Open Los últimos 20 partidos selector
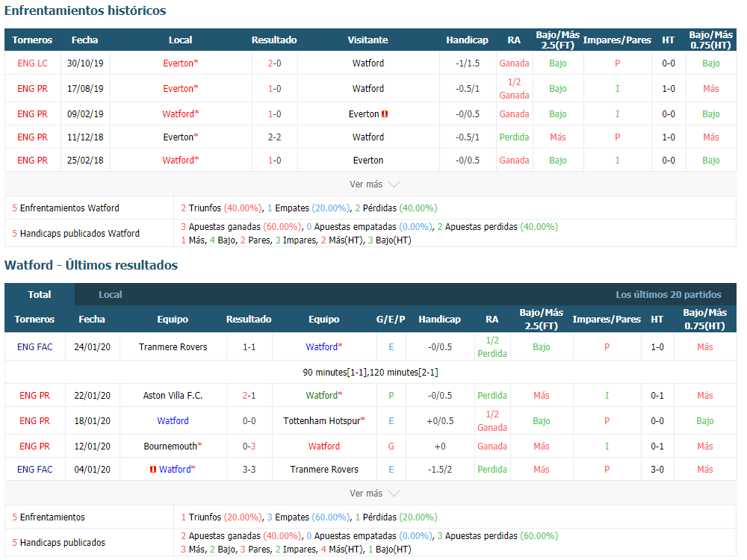Viewport: 747px width, 560px height. tap(669, 295)
